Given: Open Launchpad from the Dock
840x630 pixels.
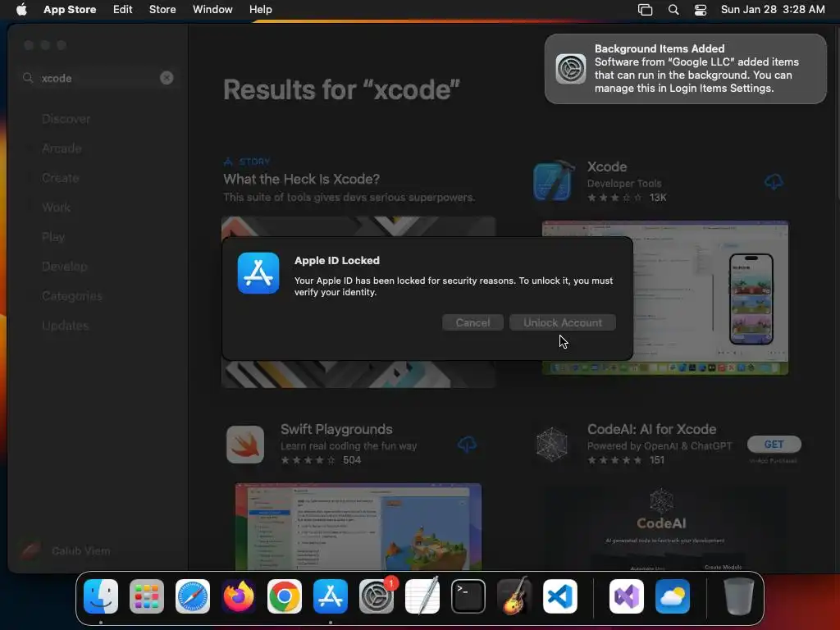Looking at the screenshot, I should tap(147, 596).
